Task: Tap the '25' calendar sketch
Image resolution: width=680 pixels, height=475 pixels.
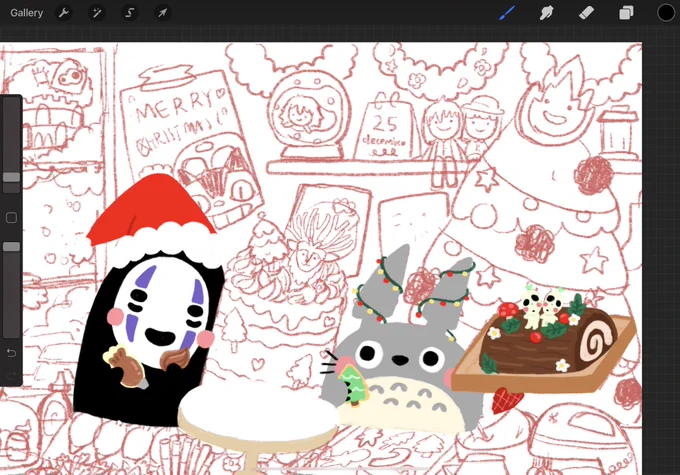Action: pyautogui.click(x=384, y=128)
